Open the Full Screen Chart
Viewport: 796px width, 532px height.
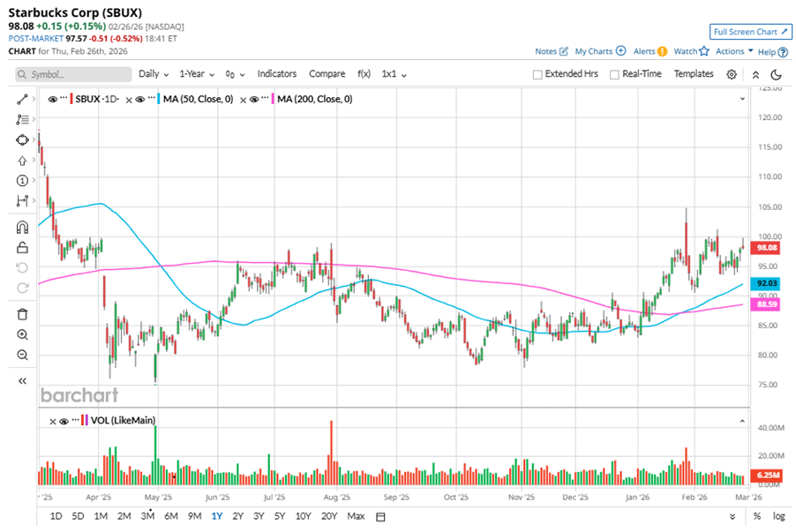pos(750,32)
